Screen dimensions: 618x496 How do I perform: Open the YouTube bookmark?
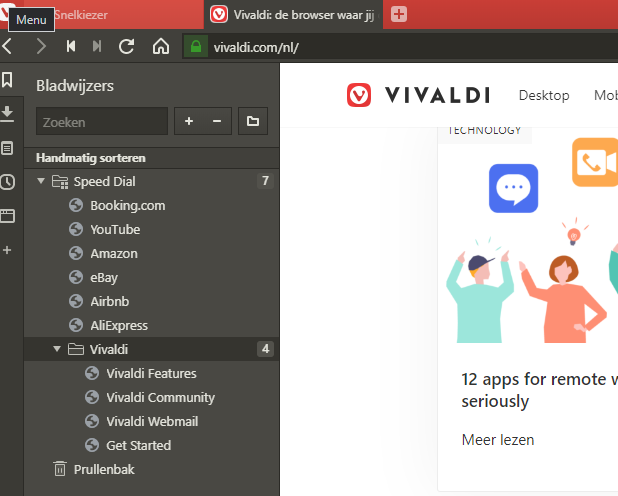115,230
